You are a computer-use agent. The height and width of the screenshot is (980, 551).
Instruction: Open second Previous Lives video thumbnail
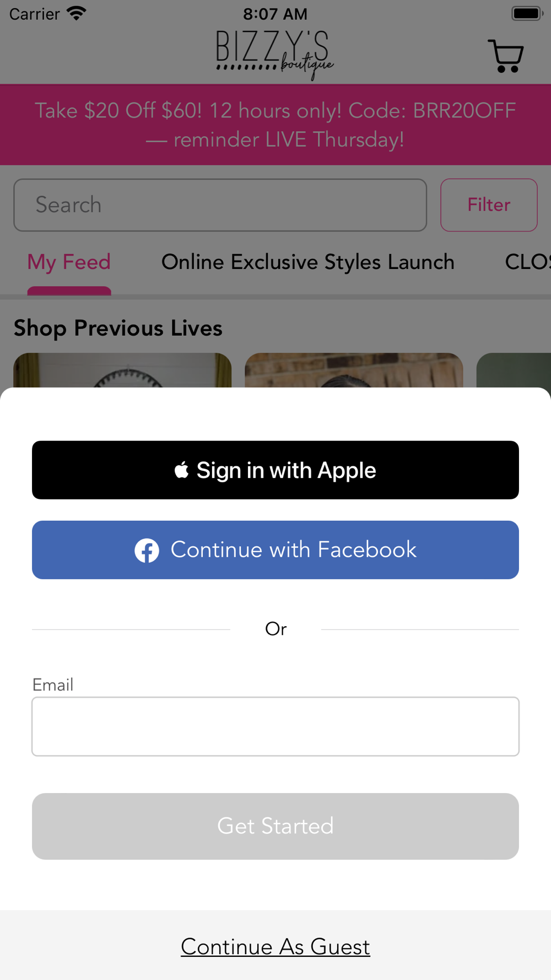tap(354, 370)
